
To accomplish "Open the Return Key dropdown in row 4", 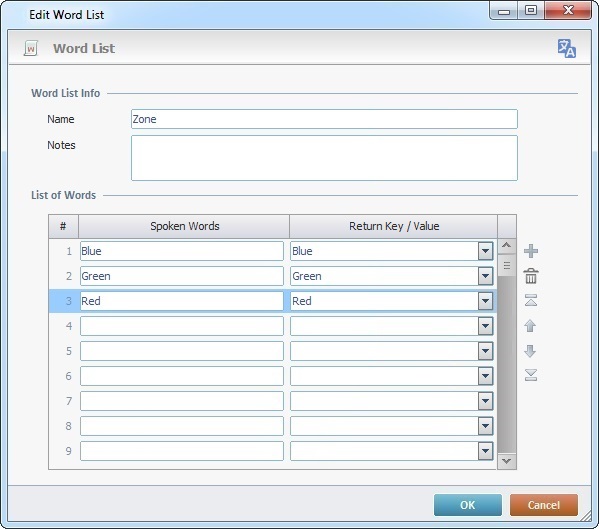I will pyautogui.click(x=485, y=326).
